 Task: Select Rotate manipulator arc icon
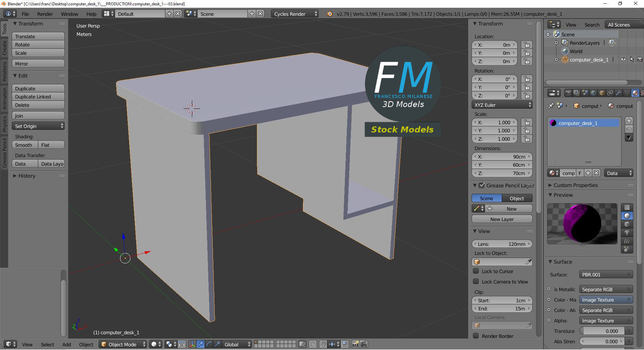click(x=209, y=344)
